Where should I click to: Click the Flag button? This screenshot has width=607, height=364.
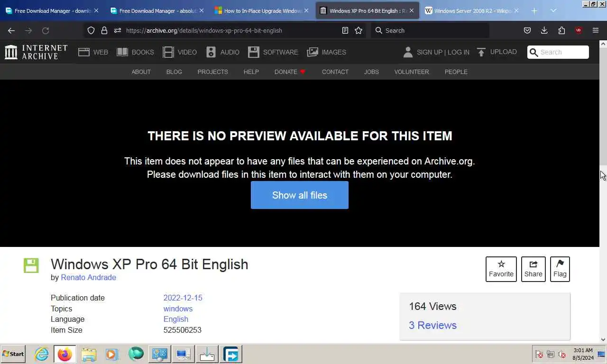point(560,269)
